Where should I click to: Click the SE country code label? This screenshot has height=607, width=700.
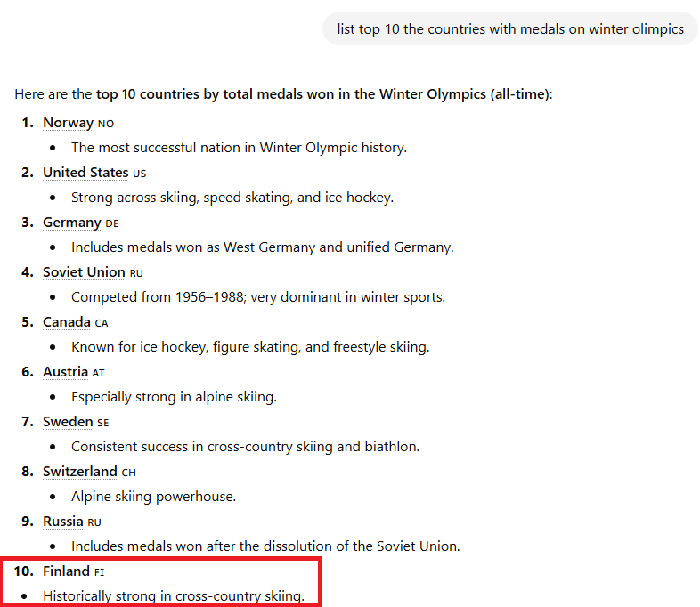click(103, 424)
